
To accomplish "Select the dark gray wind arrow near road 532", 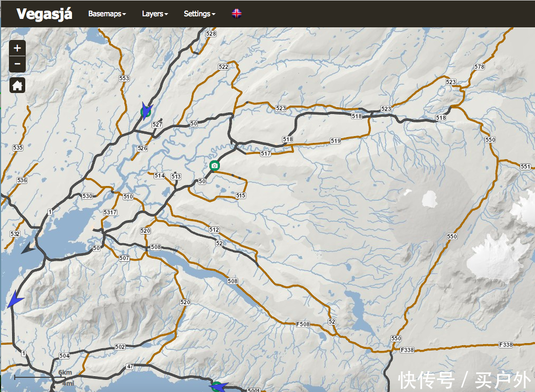I will [x=28, y=249].
